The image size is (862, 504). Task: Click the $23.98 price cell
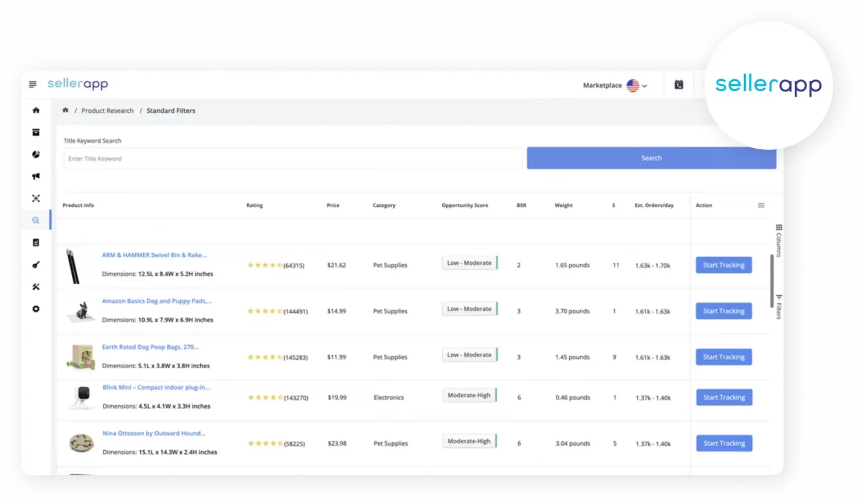337,443
